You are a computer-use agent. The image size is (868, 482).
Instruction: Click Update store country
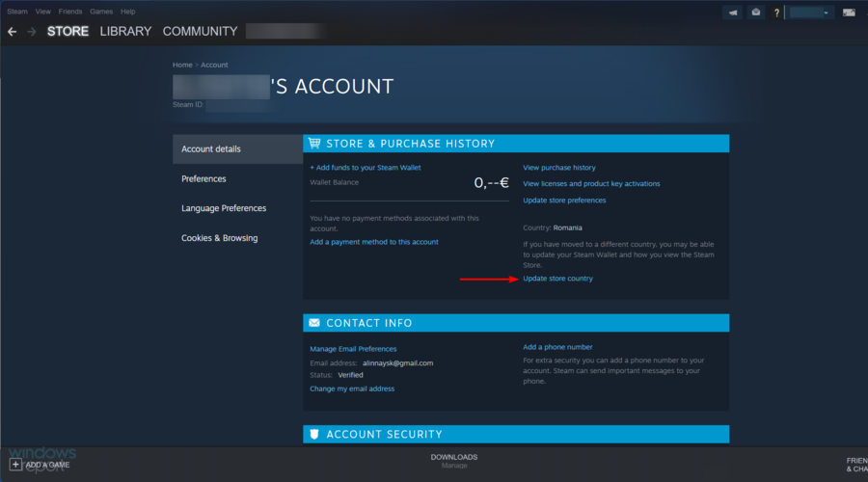coord(557,279)
